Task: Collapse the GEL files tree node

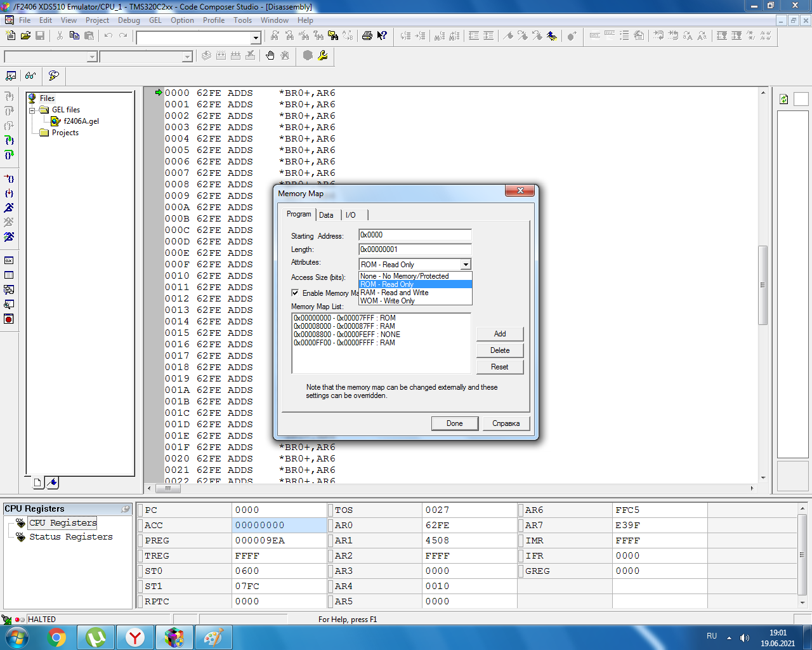Action: click(x=32, y=110)
